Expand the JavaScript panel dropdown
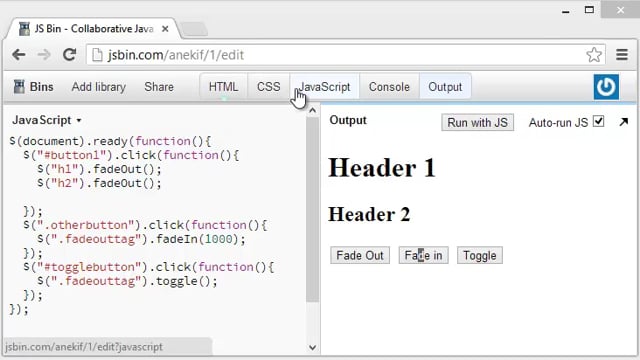This screenshot has height=360, width=640. click(79, 120)
